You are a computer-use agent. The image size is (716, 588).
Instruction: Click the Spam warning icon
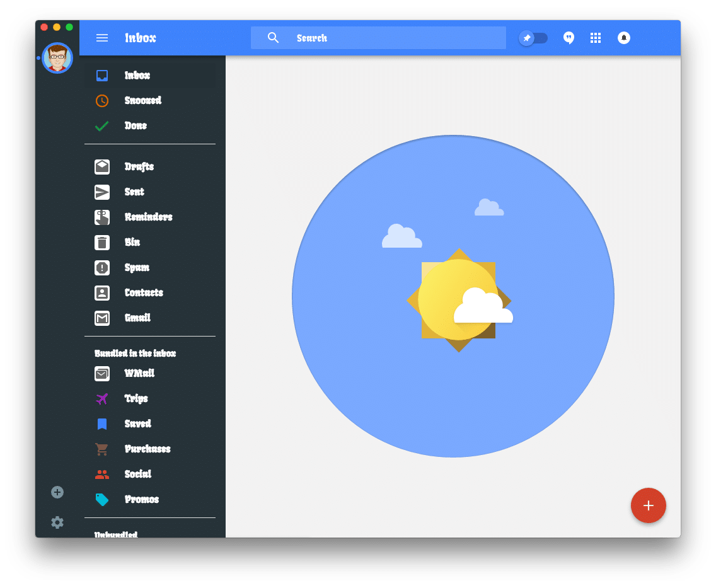102,267
